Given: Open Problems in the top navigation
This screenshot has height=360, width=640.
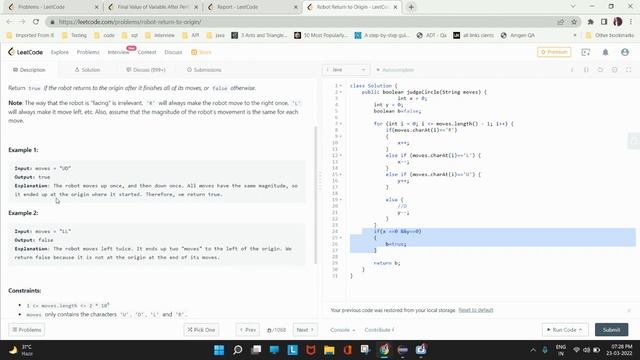Looking at the screenshot, I should click(x=88, y=52).
